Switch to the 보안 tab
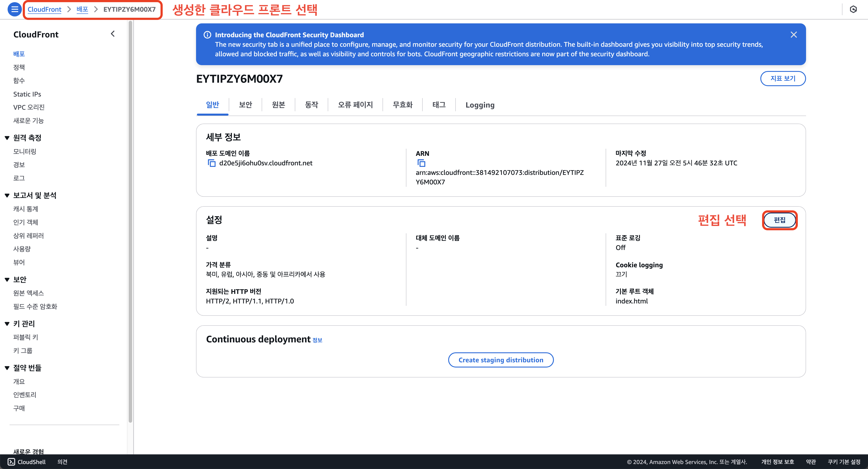868x469 pixels. point(246,105)
